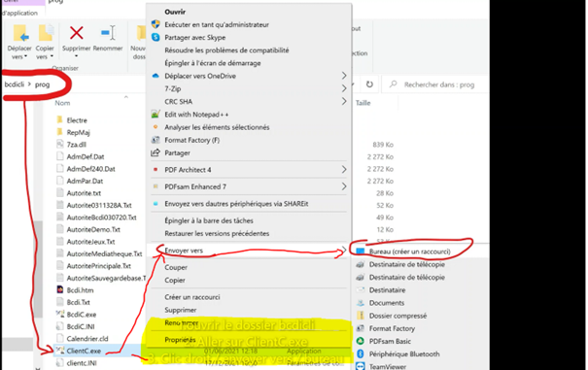Click the red Supprimer icon

tap(77, 33)
